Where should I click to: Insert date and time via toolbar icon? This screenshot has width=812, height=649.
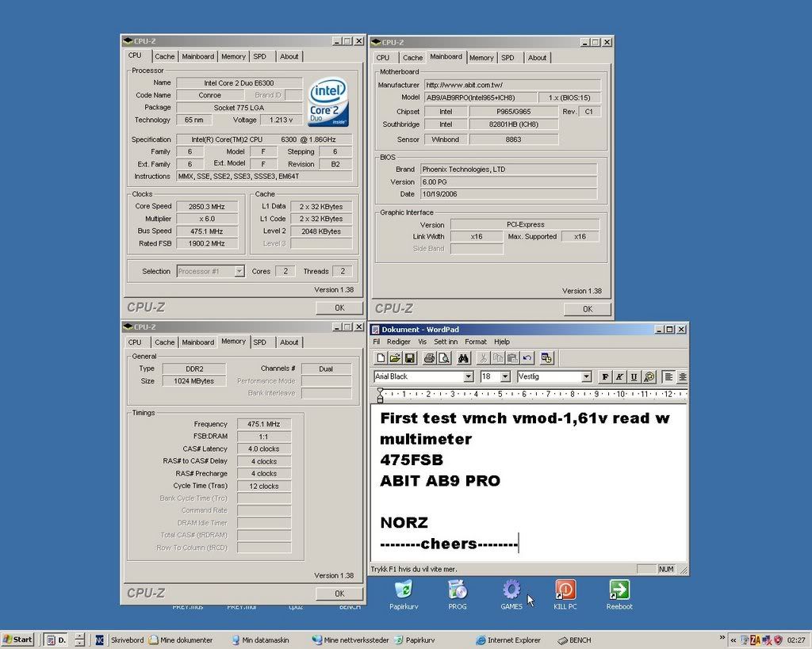(x=546, y=358)
